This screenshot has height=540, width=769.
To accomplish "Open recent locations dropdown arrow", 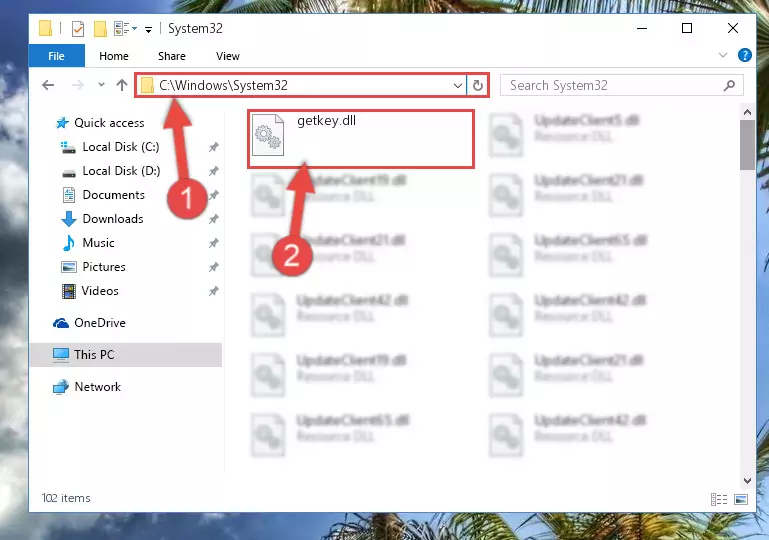I will pyautogui.click(x=101, y=85).
